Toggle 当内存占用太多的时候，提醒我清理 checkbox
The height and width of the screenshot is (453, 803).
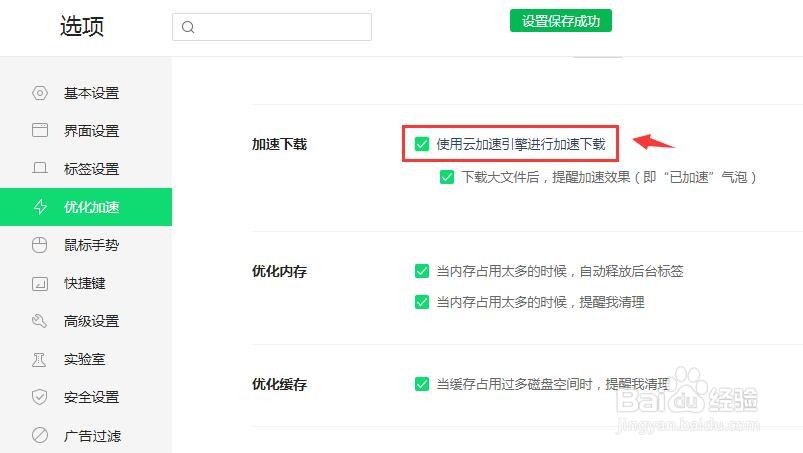coord(422,302)
